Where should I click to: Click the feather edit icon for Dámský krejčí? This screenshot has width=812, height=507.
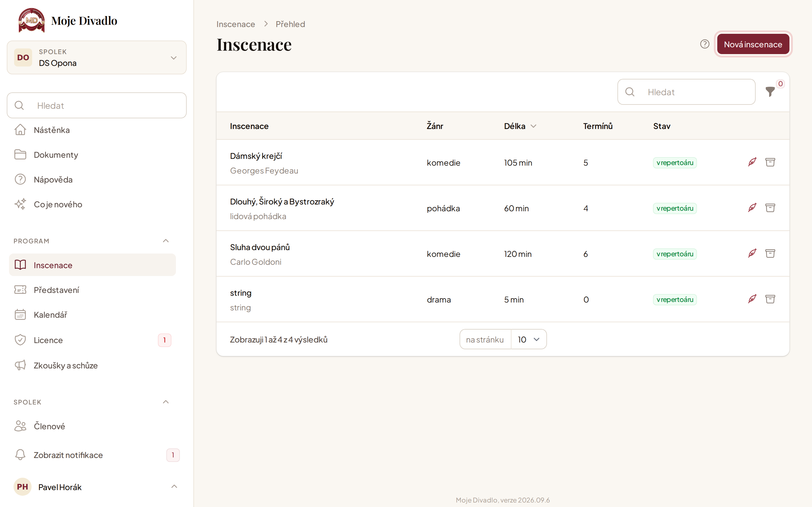[752, 162]
